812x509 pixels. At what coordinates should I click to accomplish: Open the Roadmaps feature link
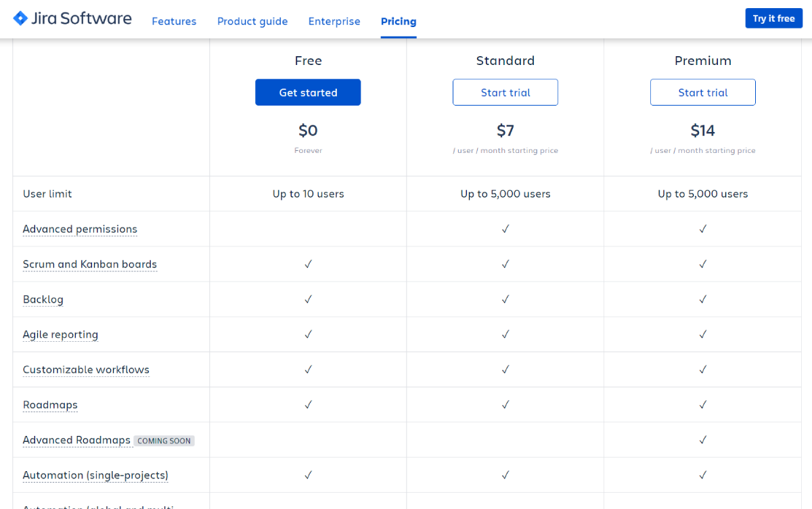tap(50, 404)
